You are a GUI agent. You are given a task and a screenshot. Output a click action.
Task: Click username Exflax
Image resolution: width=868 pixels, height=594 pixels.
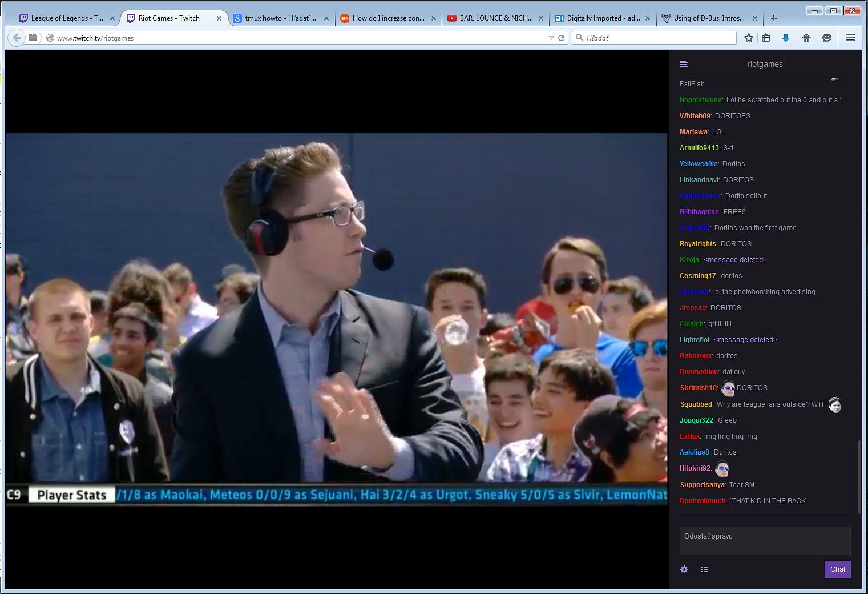tap(690, 436)
